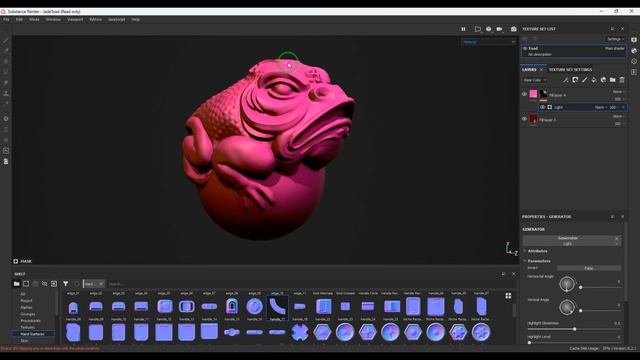640x360 pixels.
Task: Adjust the Horizontal Angle slider
Action: (x=600, y=287)
